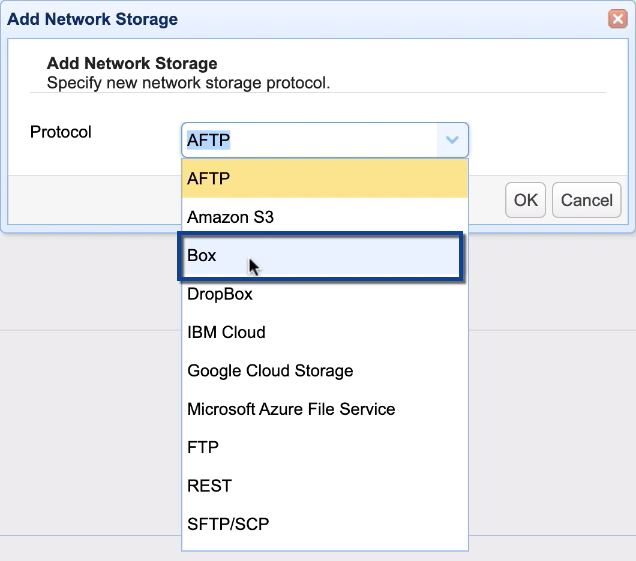Screen dimensions: 636x561
Task: Confirm the dialog with OK
Action: click(x=526, y=200)
